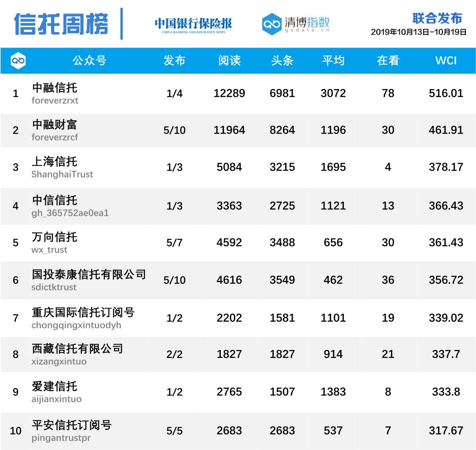Select the account name 西藏信托有限公司
Image resolution: width=476 pixels, height=450 pixels.
click(78, 349)
